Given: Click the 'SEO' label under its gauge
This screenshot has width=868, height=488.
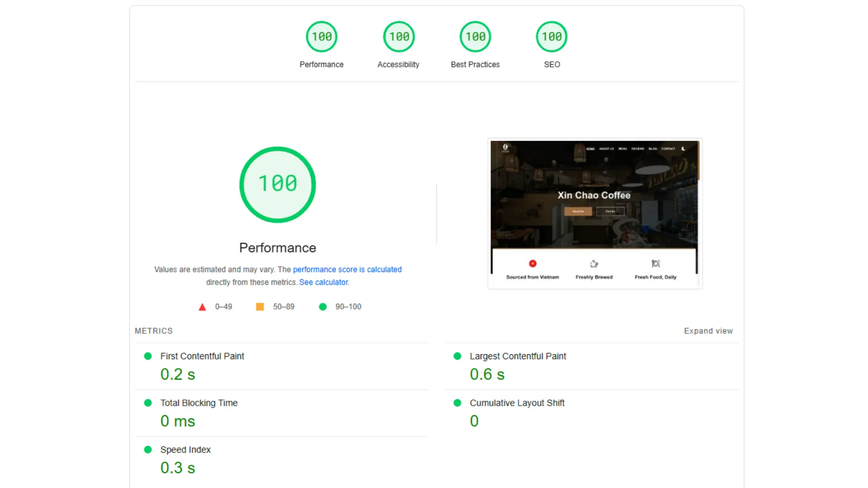Looking at the screenshot, I should [x=552, y=65].
